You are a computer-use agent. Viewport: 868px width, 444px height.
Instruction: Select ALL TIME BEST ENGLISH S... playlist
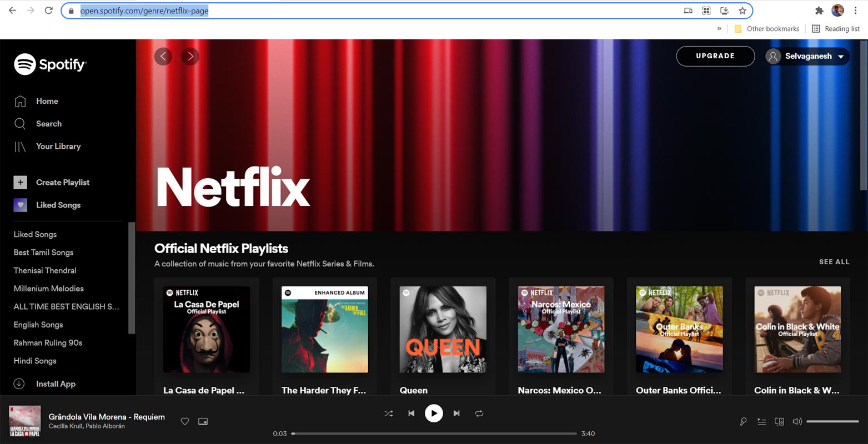(x=67, y=306)
